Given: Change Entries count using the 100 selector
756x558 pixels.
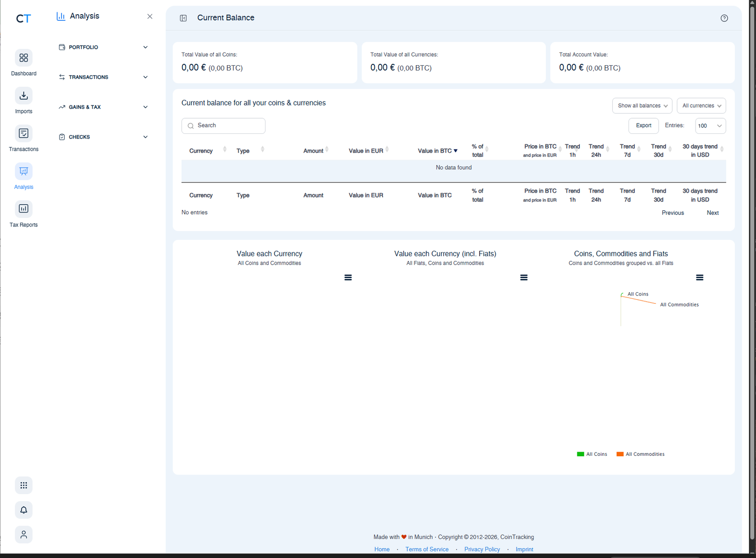Looking at the screenshot, I should [x=710, y=126].
